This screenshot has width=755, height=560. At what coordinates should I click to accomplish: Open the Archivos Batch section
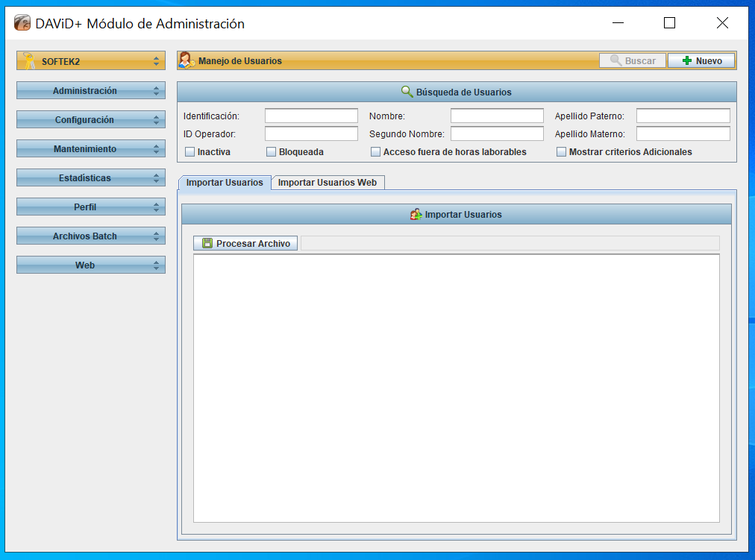click(90, 236)
